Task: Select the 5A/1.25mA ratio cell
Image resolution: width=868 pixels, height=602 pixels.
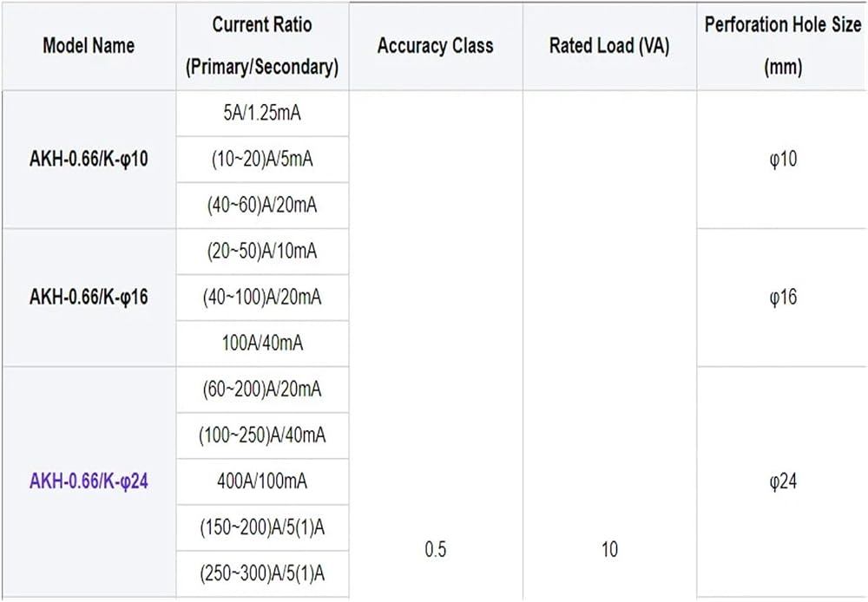Action: [262, 114]
